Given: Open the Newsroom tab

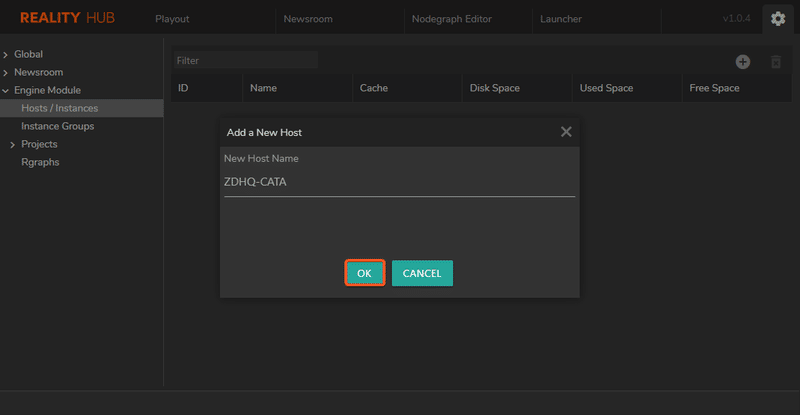Looking at the screenshot, I should tap(307, 19).
